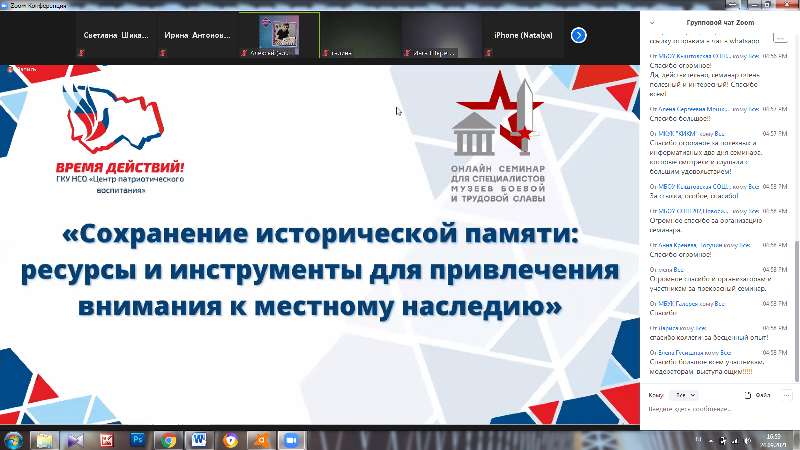This screenshot has width=800, height=450.
Task: Open the chat more options ellipsis button
Action: [x=786, y=395]
